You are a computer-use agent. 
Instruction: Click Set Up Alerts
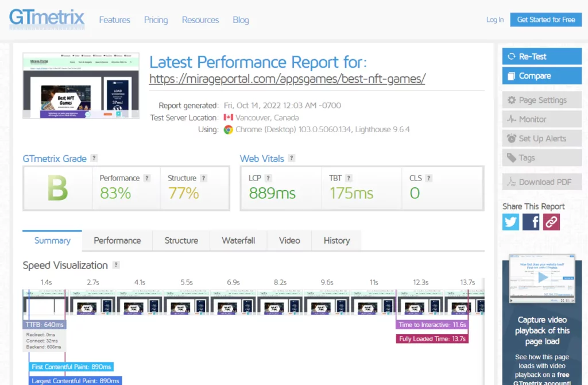pyautogui.click(x=542, y=138)
